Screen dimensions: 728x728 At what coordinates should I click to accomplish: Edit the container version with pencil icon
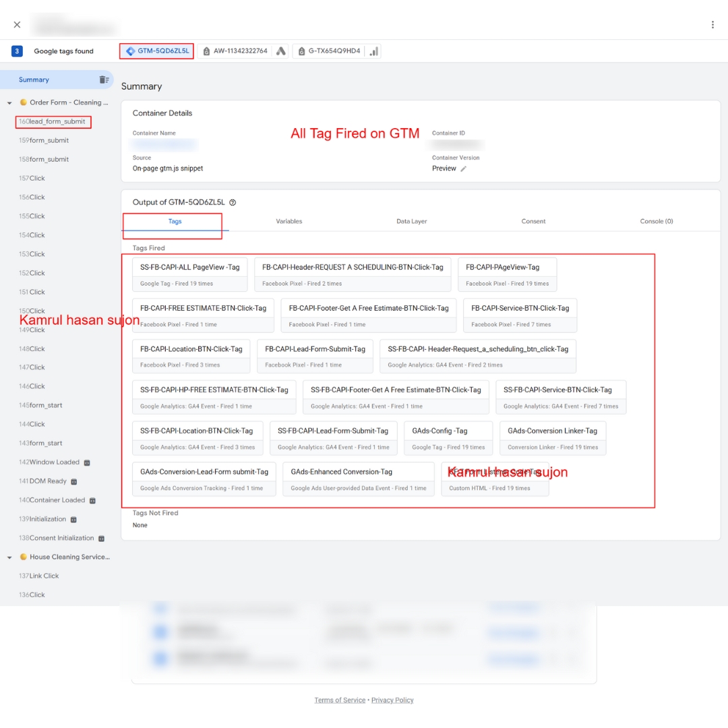click(463, 169)
